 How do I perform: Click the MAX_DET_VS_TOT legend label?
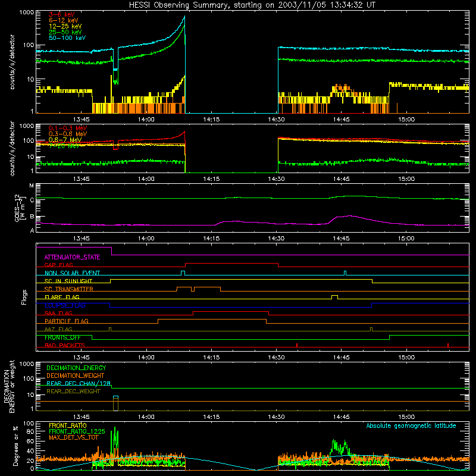click(x=74, y=437)
